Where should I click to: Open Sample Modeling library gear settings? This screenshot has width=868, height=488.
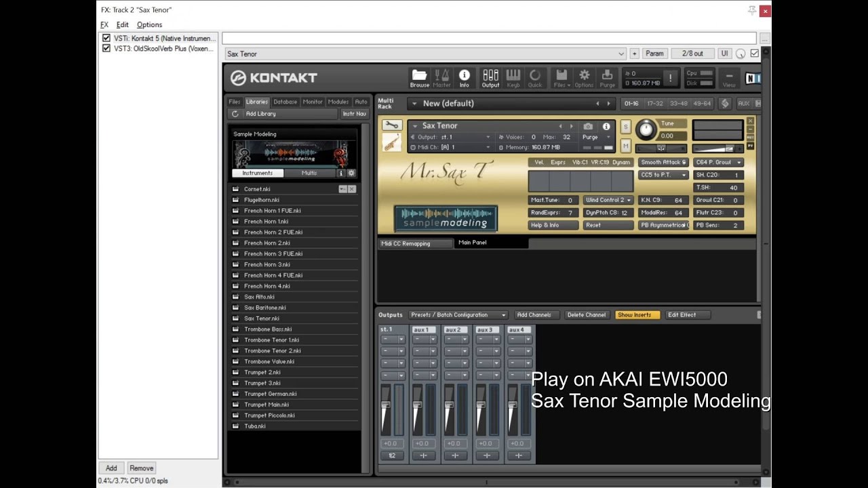[351, 174]
